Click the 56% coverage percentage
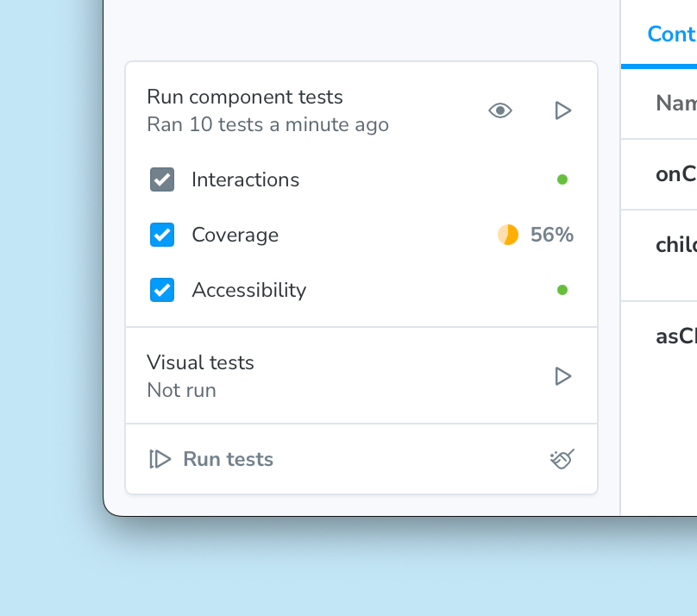The width and height of the screenshot is (697, 616). [552, 234]
